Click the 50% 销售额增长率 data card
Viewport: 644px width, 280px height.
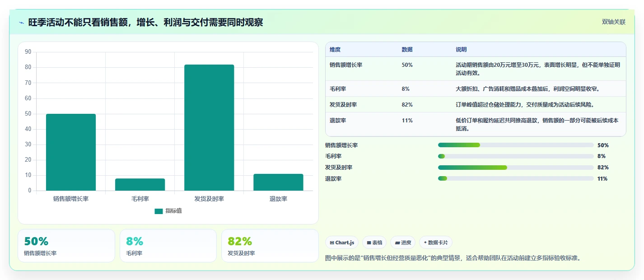tap(66, 246)
